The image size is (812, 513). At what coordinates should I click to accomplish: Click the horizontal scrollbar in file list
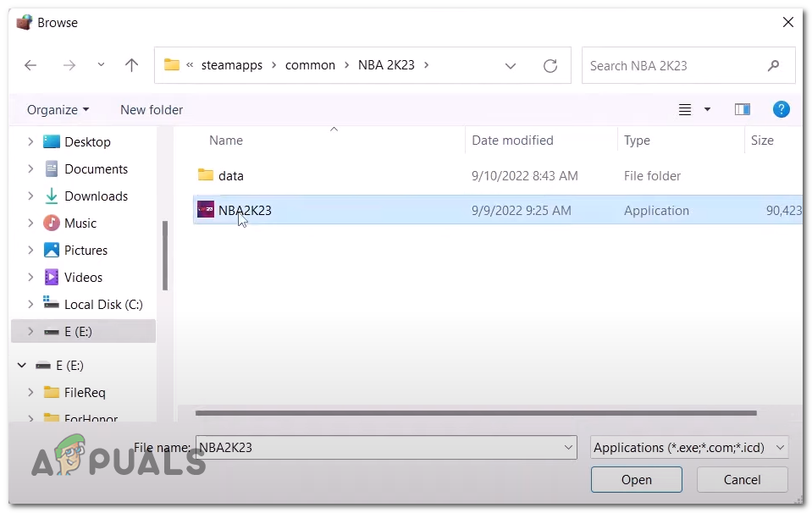(476, 412)
